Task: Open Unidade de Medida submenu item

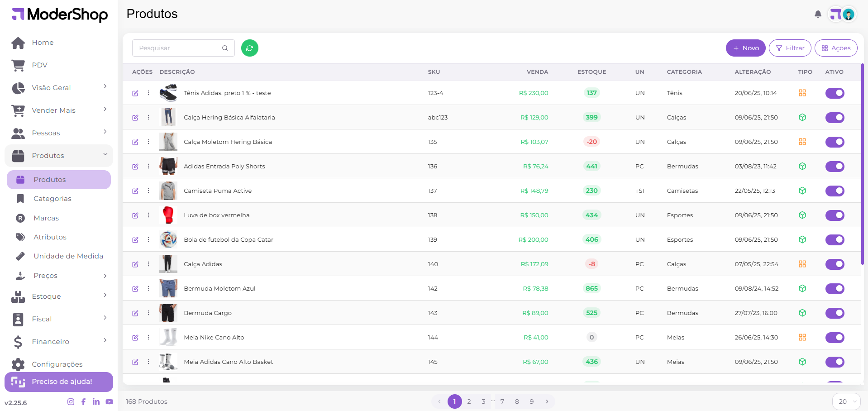Action: click(59, 256)
